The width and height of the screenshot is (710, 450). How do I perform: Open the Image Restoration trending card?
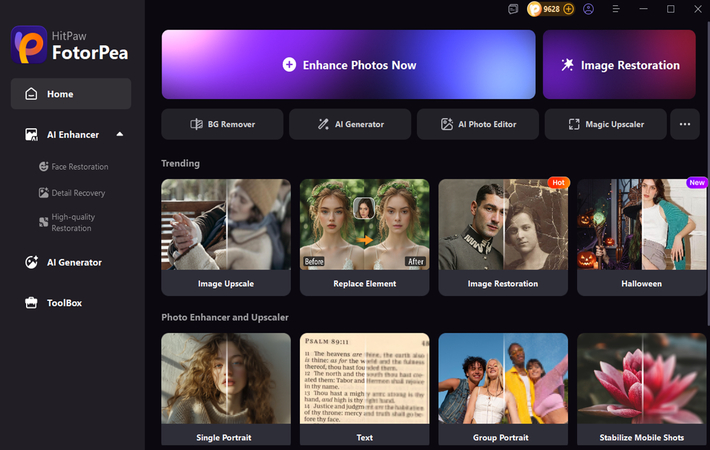click(503, 237)
